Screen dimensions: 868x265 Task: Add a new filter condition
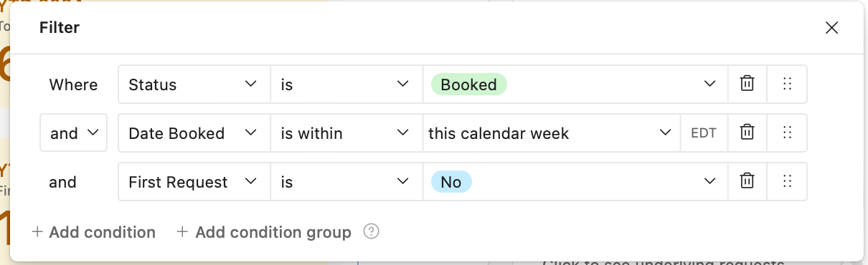point(93,232)
